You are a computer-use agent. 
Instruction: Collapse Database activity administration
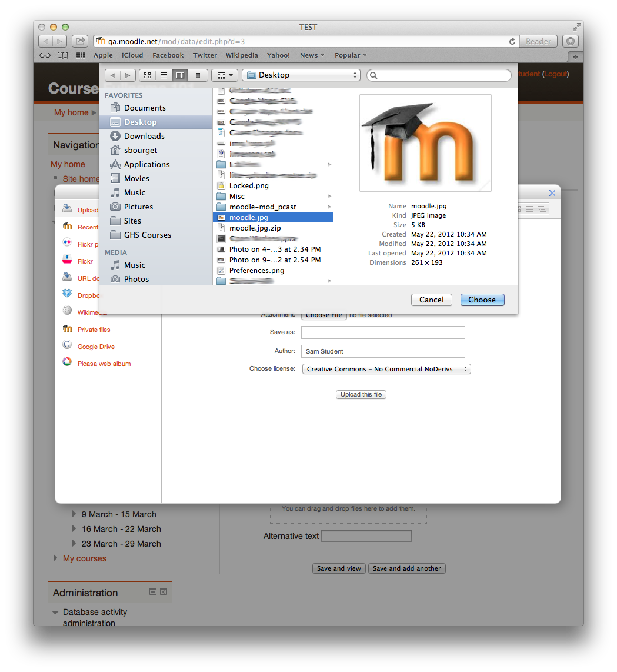(x=55, y=613)
